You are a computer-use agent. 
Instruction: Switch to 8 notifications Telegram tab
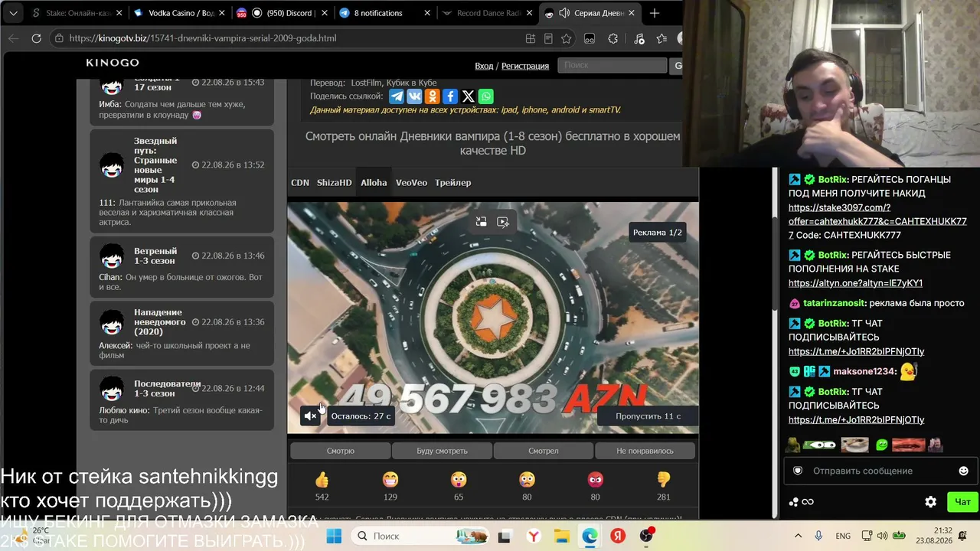383,13
